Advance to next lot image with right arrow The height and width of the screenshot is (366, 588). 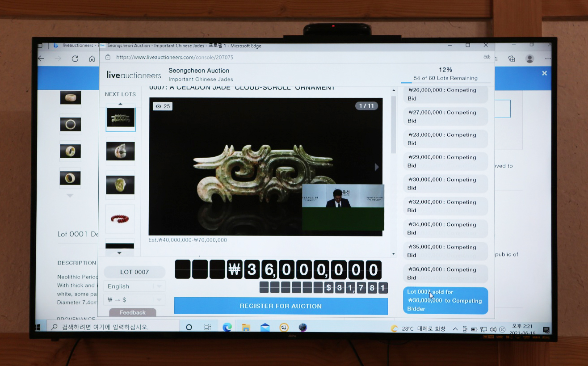click(376, 167)
